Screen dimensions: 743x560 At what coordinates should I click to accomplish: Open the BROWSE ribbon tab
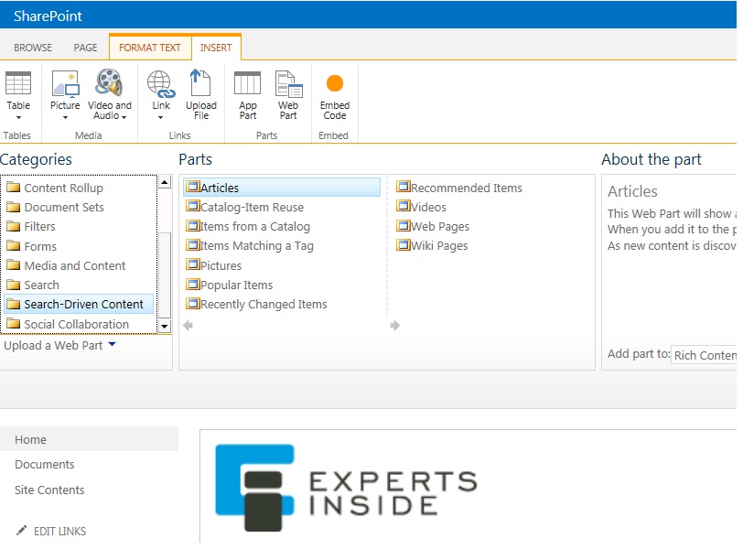pyautogui.click(x=32, y=47)
